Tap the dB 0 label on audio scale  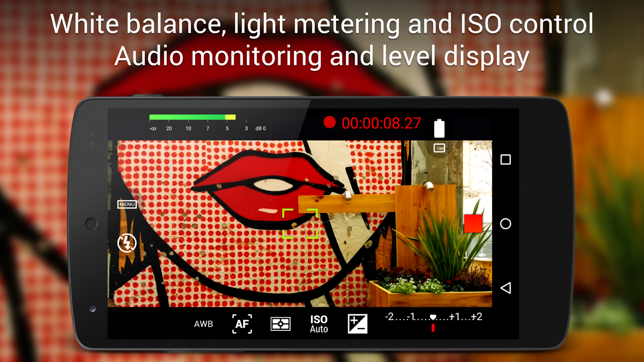pyautogui.click(x=261, y=129)
